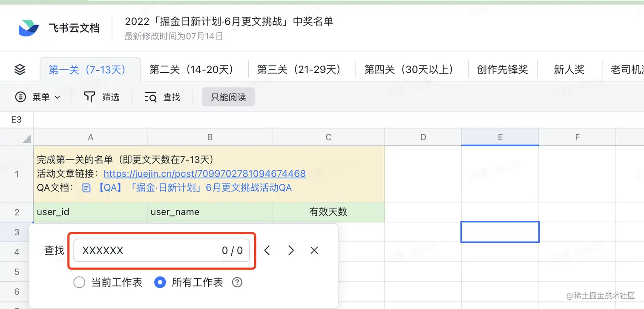
Task: Expand the 菜单 dropdown arrow
Action: click(57, 97)
